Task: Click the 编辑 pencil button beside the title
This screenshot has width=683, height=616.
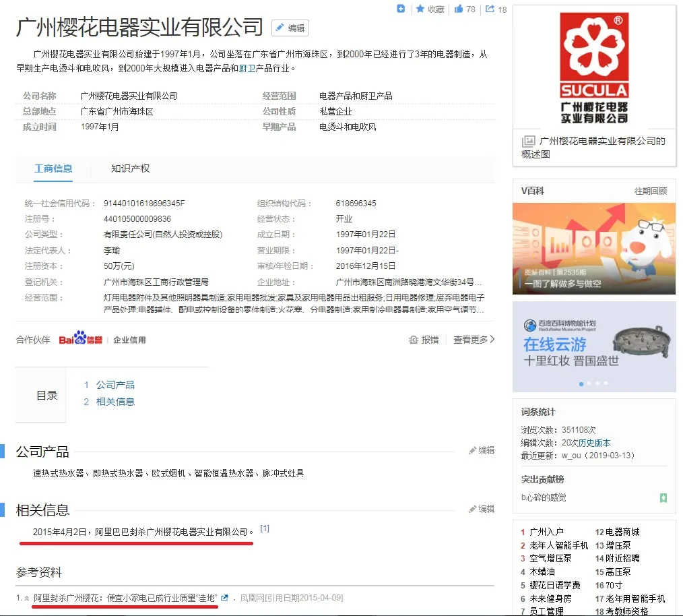Action: pyautogui.click(x=290, y=28)
